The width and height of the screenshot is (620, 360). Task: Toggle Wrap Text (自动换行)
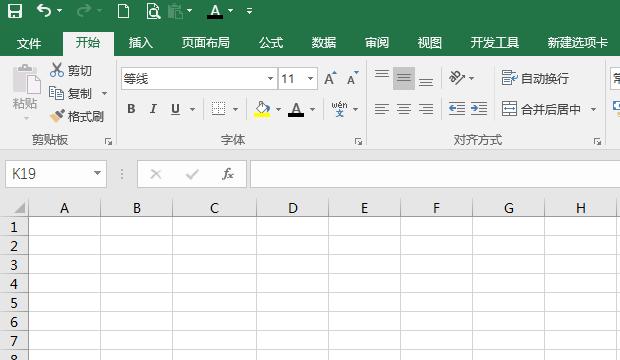tap(535, 78)
